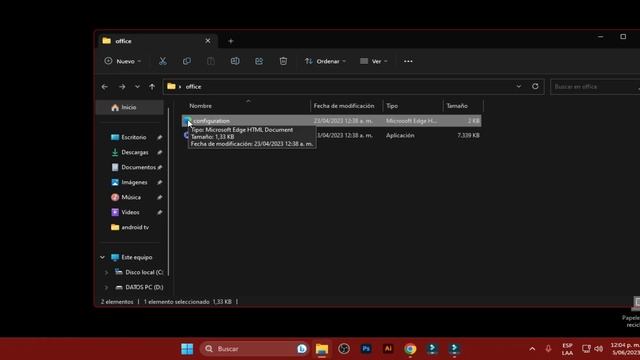
Task: Click the Rename icon in toolbar
Action: tap(235, 61)
